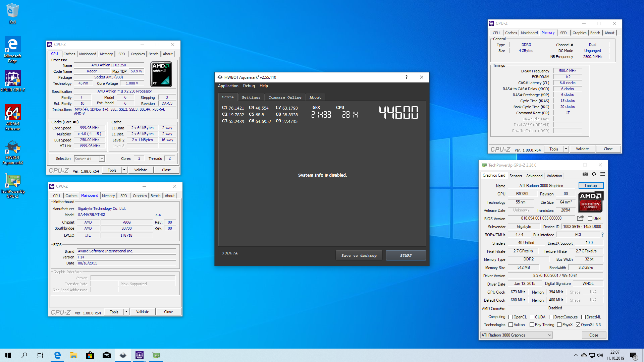
Task: Toggle the OpenCL checkbox
Action: pyautogui.click(x=511, y=317)
